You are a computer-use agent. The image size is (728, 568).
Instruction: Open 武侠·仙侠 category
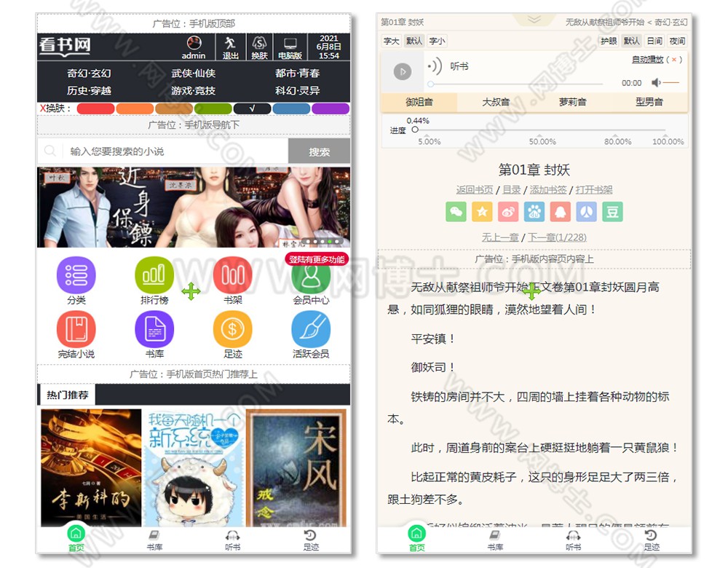[193, 73]
